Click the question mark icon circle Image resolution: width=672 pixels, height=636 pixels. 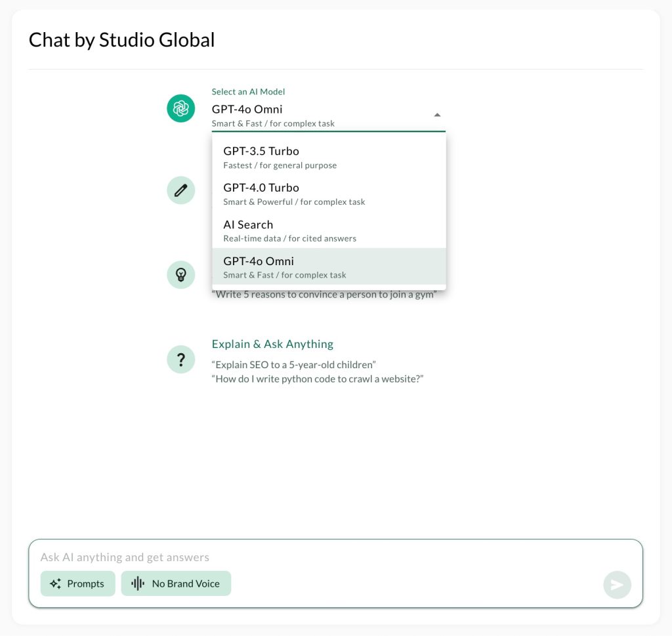(181, 360)
